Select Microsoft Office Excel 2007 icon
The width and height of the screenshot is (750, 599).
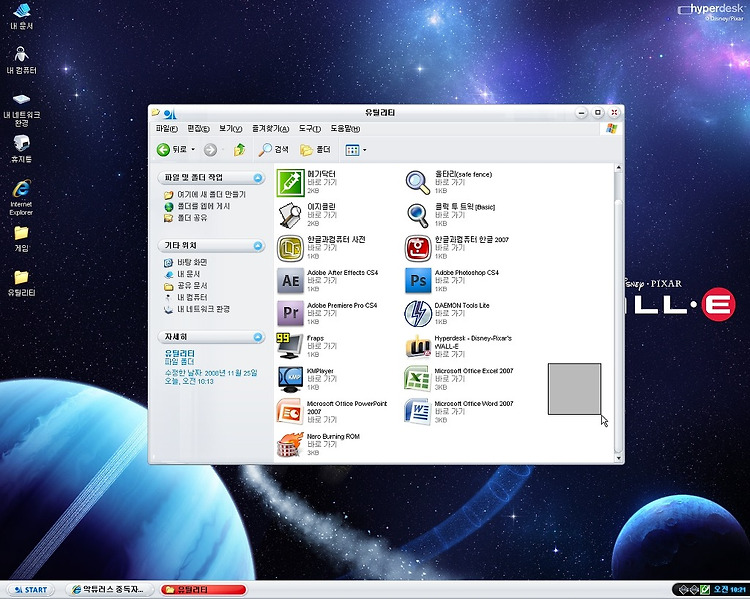click(418, 378)
